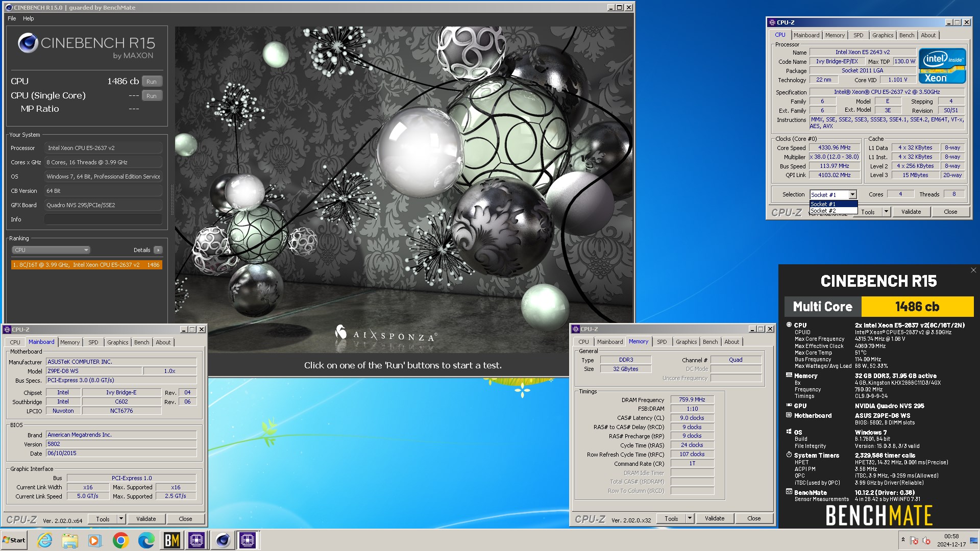Switch to Mainboard tab in top CPU-Z window
This screenshot has width=980, height=551.
click(x=806, y=35)
